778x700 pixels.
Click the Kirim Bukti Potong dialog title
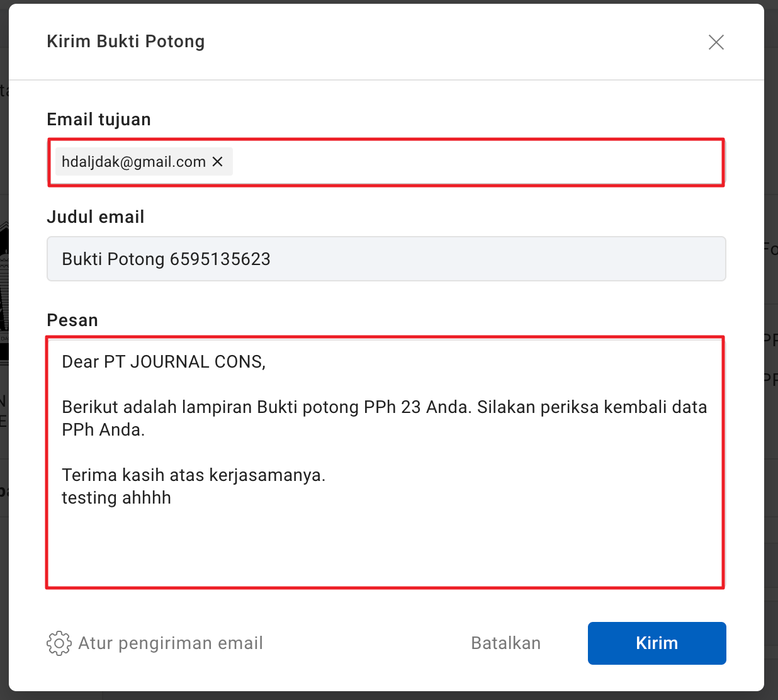coord(126,42)
